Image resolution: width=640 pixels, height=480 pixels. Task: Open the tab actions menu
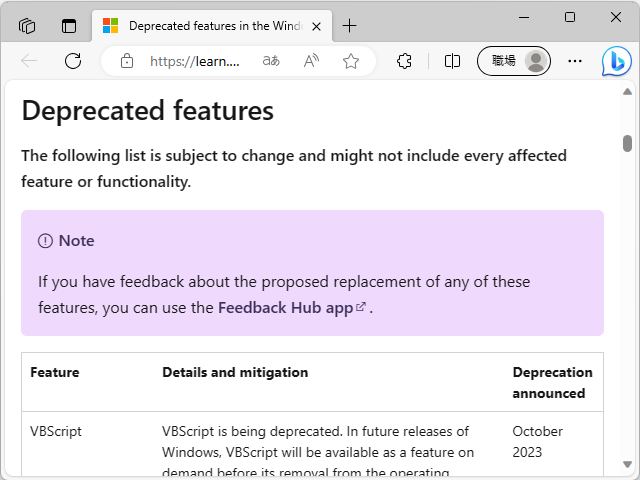coord(69,26)
